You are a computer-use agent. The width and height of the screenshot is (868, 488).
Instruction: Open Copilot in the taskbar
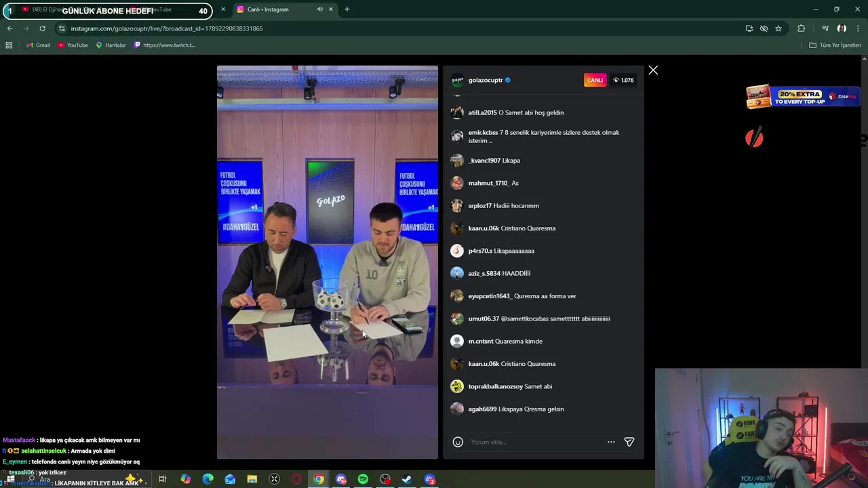(x=185, y=479)
